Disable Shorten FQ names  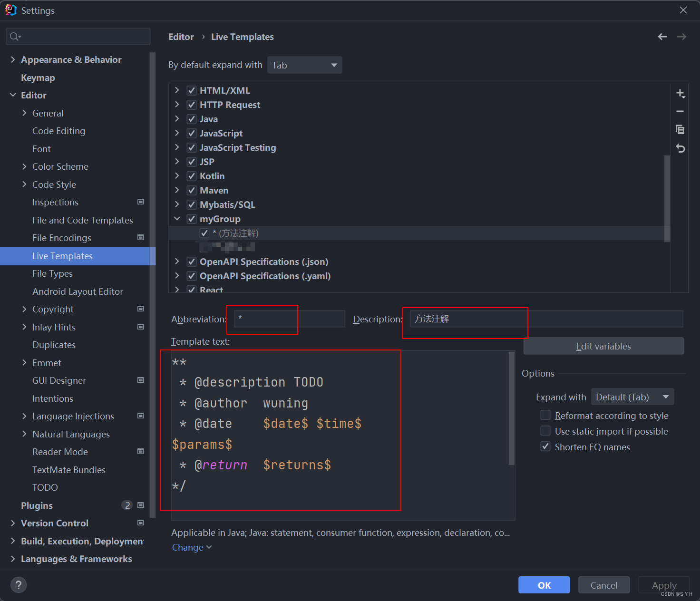pos(545,446)
